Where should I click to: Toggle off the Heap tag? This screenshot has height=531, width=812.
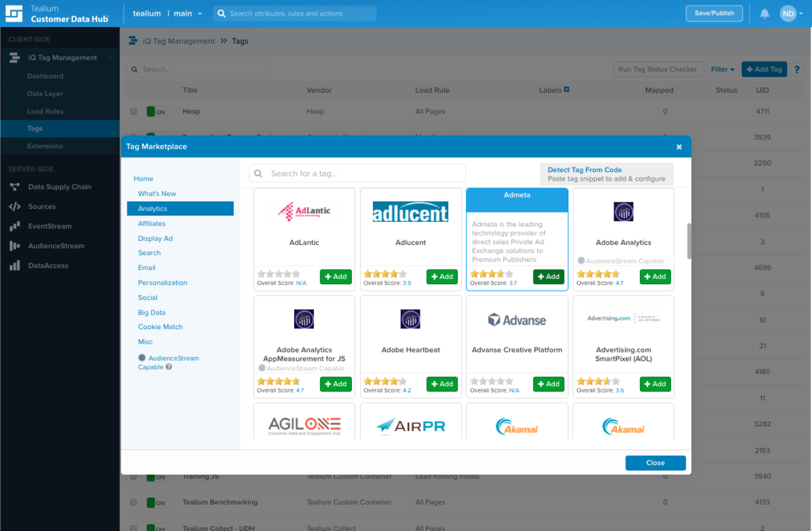[157, 111]
